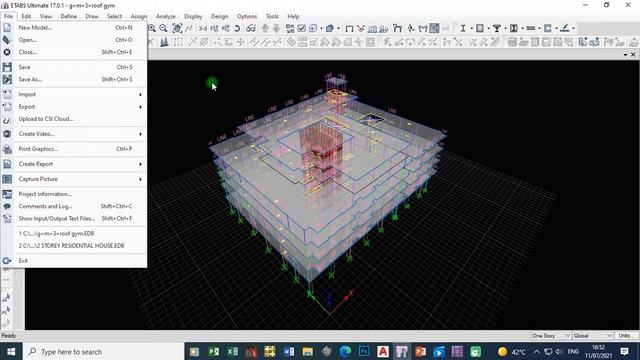This screenshot has height=360, width=640.
Task: Open the view window options arrow
Action: point(625,55)
